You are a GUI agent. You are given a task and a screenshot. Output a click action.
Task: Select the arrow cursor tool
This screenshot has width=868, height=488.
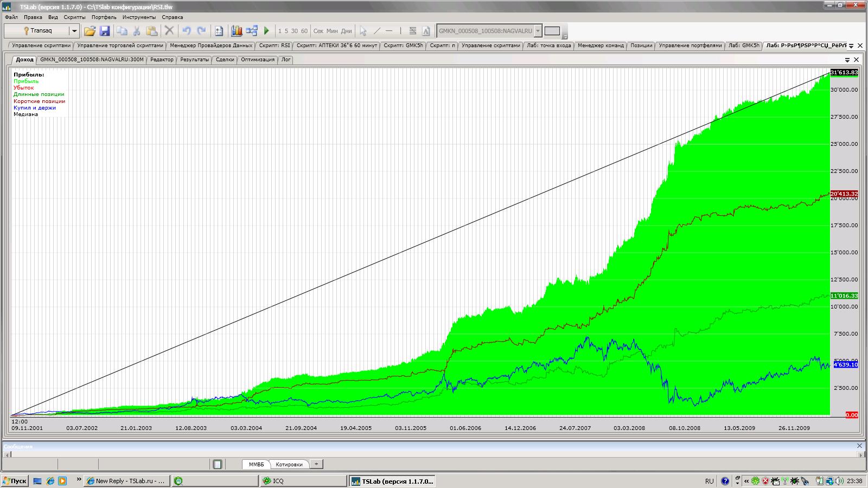click(x=363, y=31)
